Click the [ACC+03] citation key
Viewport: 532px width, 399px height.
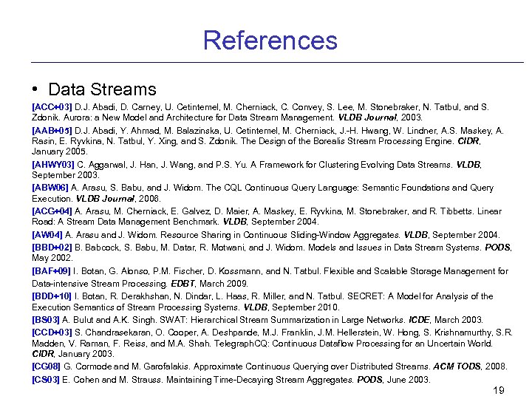click(52, 107)
